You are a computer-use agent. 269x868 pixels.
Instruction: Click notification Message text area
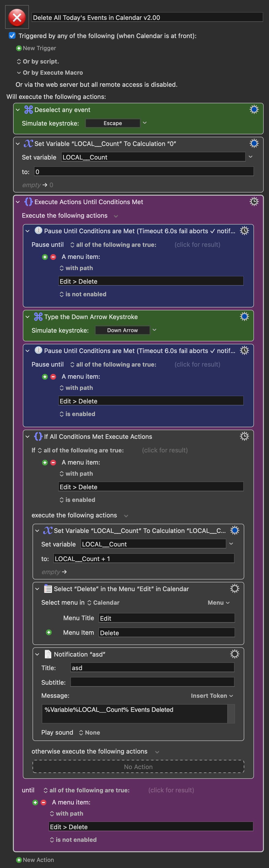(x=134, y=713)
